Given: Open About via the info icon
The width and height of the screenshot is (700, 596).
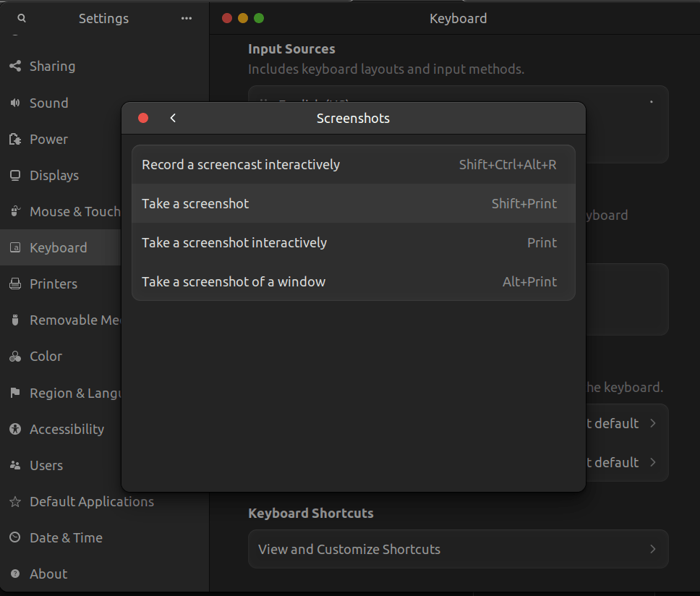Looking at the screenshot, I should click(x=14, y=574).
